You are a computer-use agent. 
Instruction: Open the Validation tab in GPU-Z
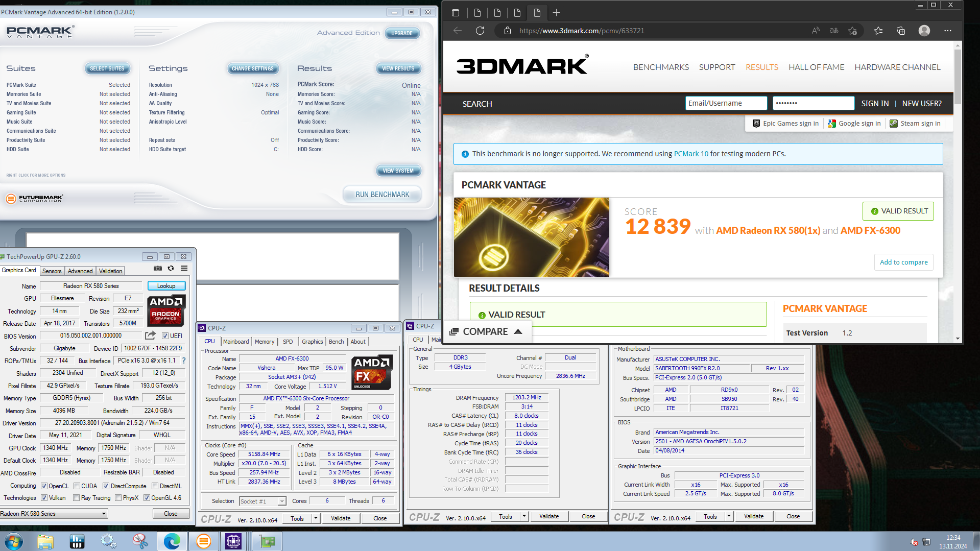click(x=110, y=271)
